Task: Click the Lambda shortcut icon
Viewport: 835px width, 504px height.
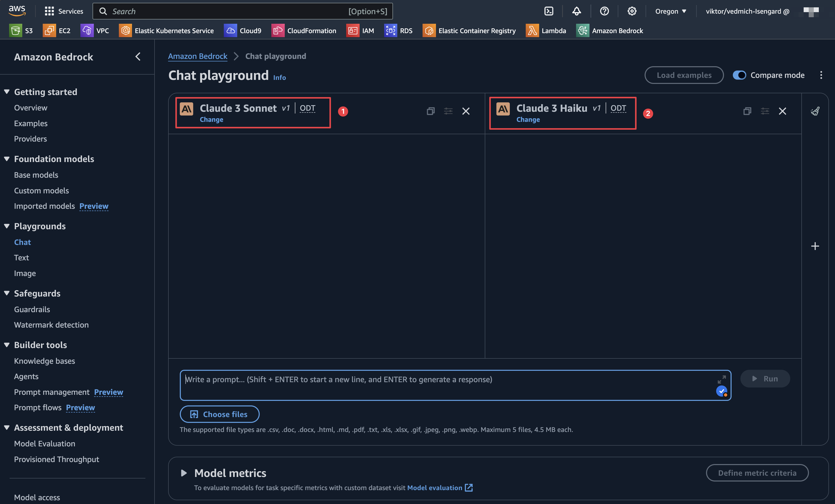Action: click(x=532, y=31)
